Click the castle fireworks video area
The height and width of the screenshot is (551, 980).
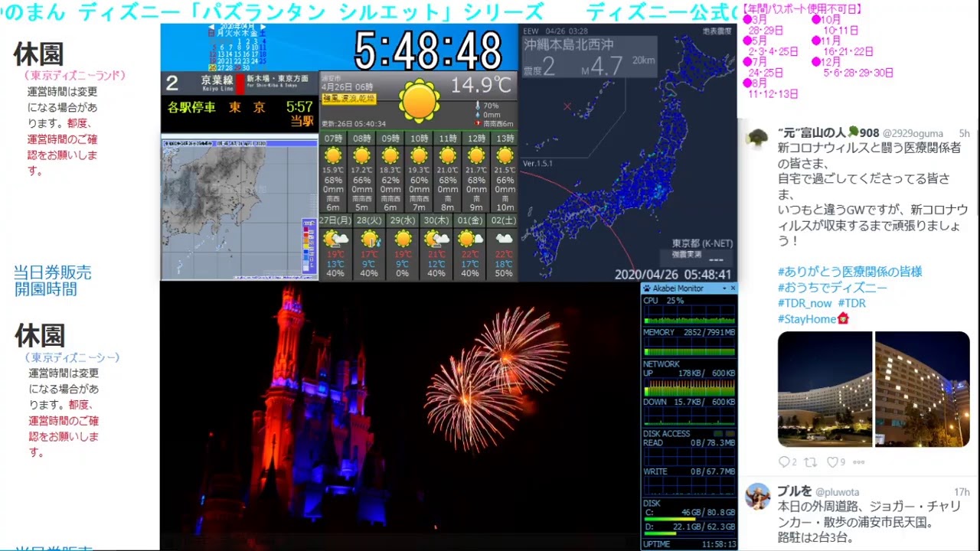(399, 416)
